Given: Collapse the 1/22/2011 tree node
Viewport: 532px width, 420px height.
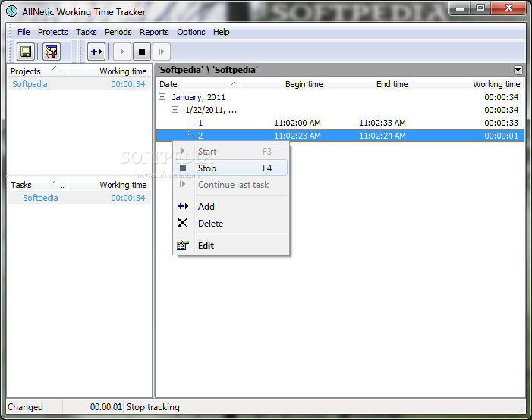Looking at the screenshot, I should tap(175, 110).
